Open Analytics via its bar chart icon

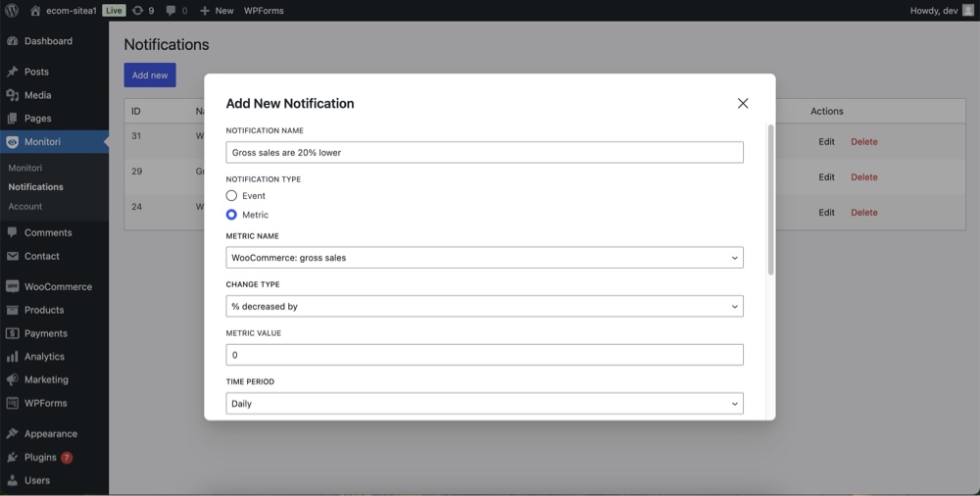[x=12, y=357]
